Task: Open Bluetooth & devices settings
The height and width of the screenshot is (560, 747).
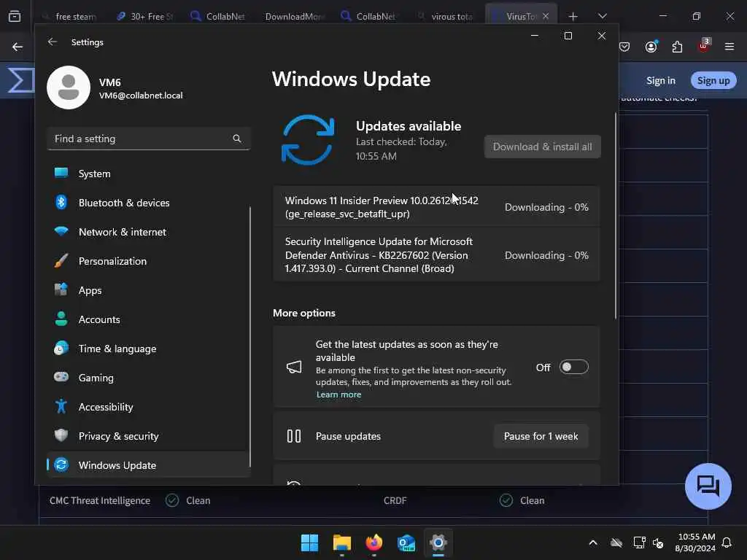Action: (x=148, y=203)
